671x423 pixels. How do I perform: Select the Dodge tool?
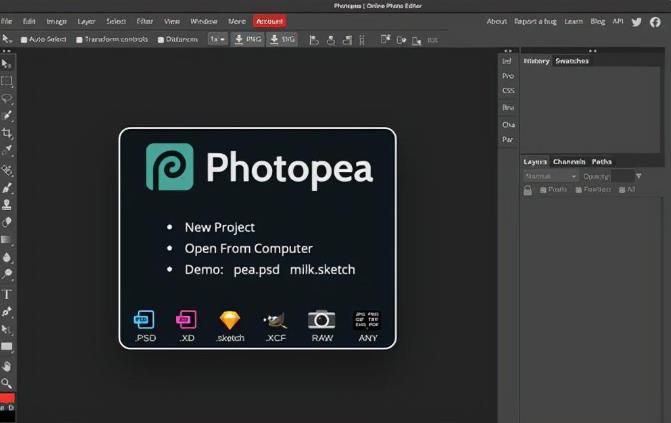[6, 274]
